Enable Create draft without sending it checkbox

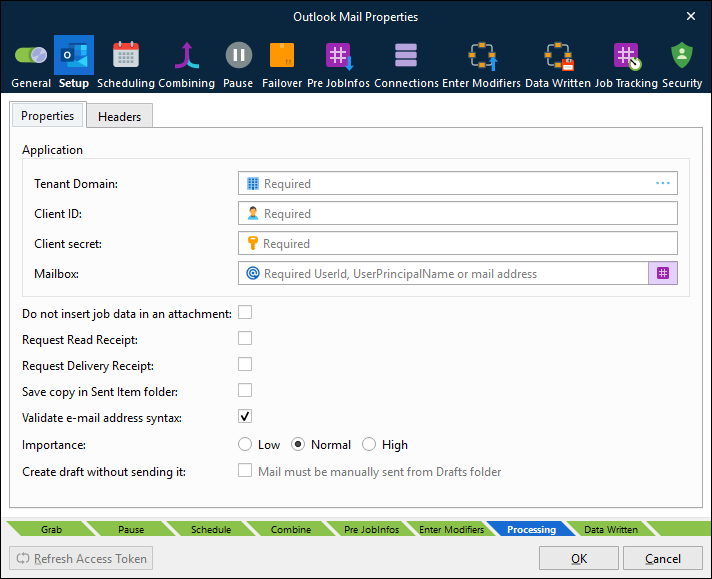click(x=245, y=470)
